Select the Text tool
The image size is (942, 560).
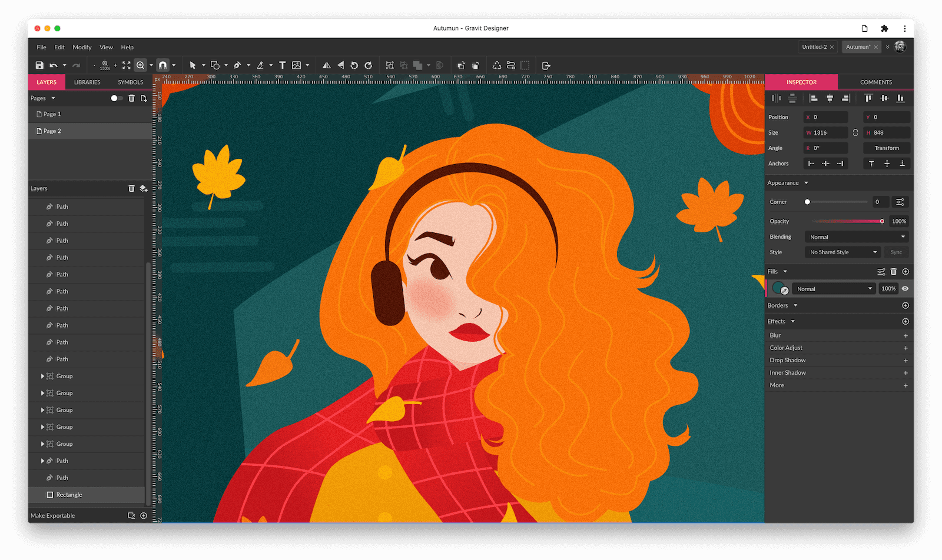click(x=282, y=65)
